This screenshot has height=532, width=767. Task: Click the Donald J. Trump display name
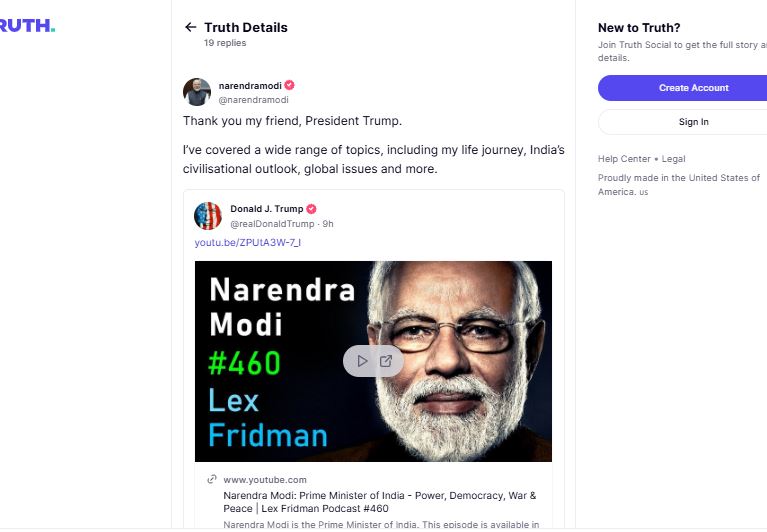click(266, 209)
